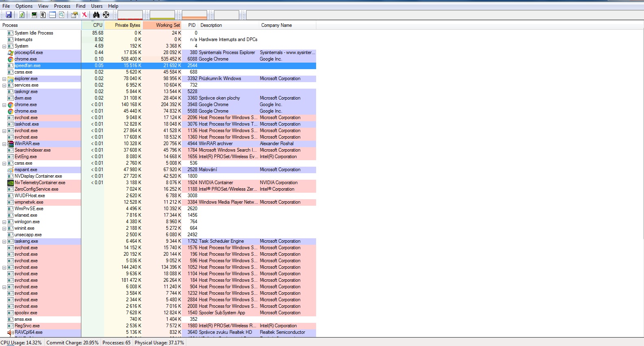Screen dimensions: 644x346
Task: Click the SearchIndexer.exe process icon
Action: [x=11, y=150]
